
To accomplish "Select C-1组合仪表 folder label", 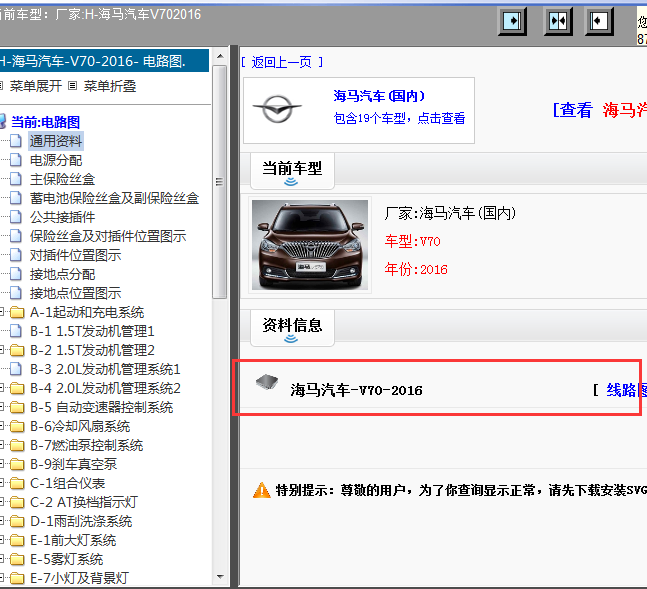I will click(68, 483).
